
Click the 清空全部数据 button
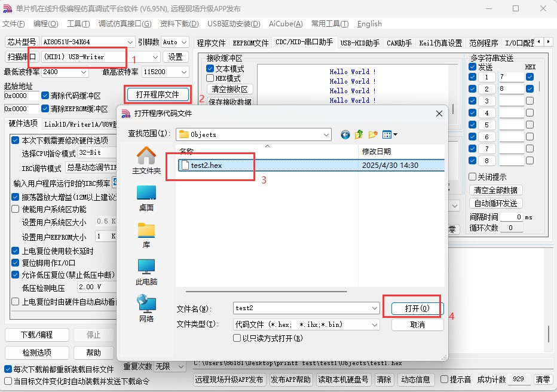tap(495, 190)
